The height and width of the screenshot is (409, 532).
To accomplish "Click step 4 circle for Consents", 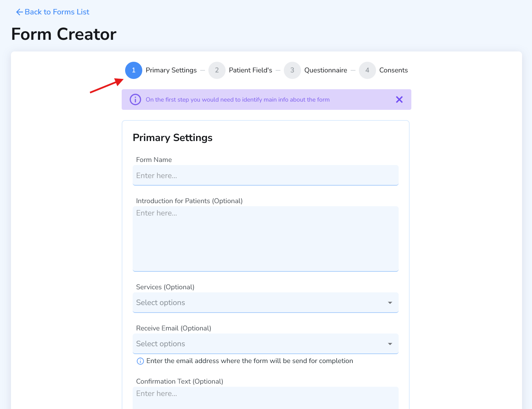I will click(367, 70).
